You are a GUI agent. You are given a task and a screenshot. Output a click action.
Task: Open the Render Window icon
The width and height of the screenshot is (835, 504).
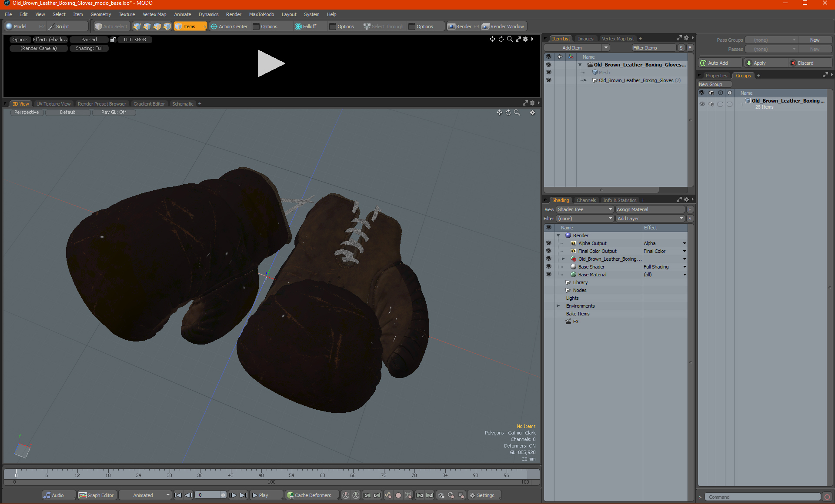(486, 27)
